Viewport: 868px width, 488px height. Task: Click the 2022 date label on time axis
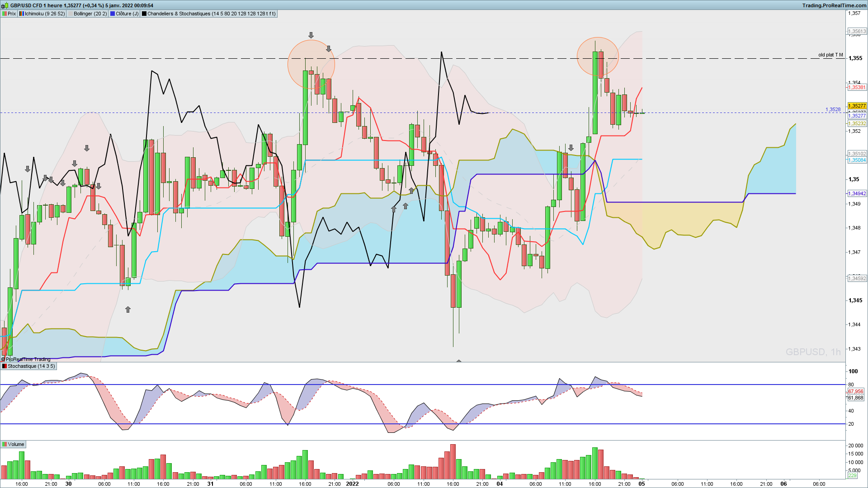352,483
